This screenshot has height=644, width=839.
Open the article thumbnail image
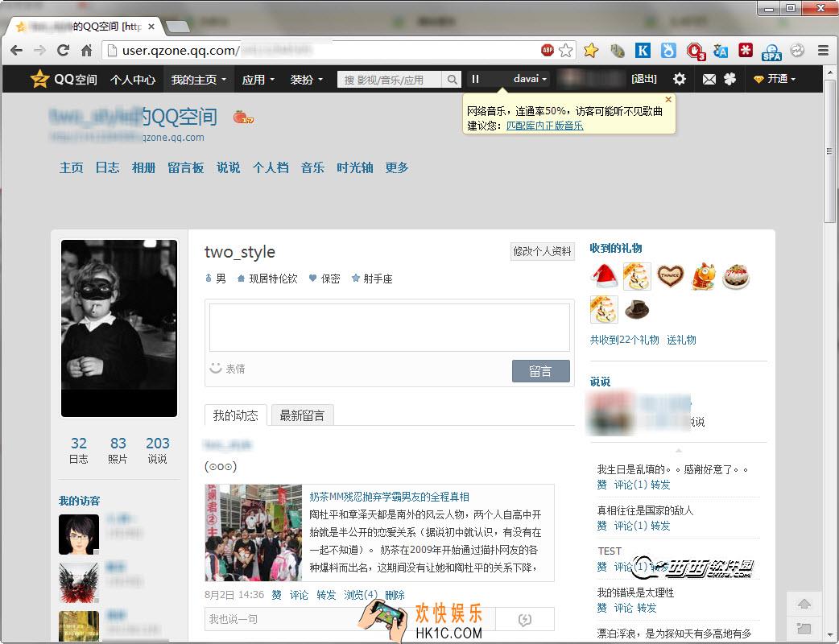tap(254, 533)
